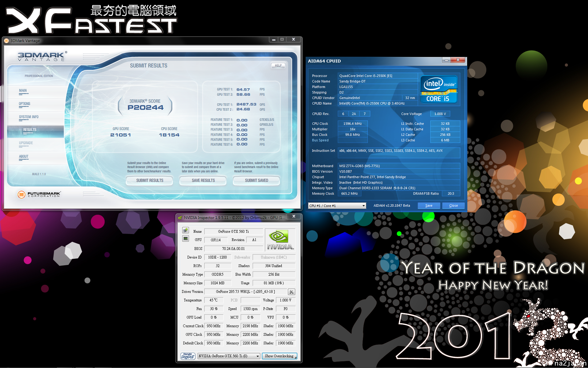Open the ABOUT section in 3DMark Vantage
This screenshot has height=368, width=588.
(x=24, y=156)
